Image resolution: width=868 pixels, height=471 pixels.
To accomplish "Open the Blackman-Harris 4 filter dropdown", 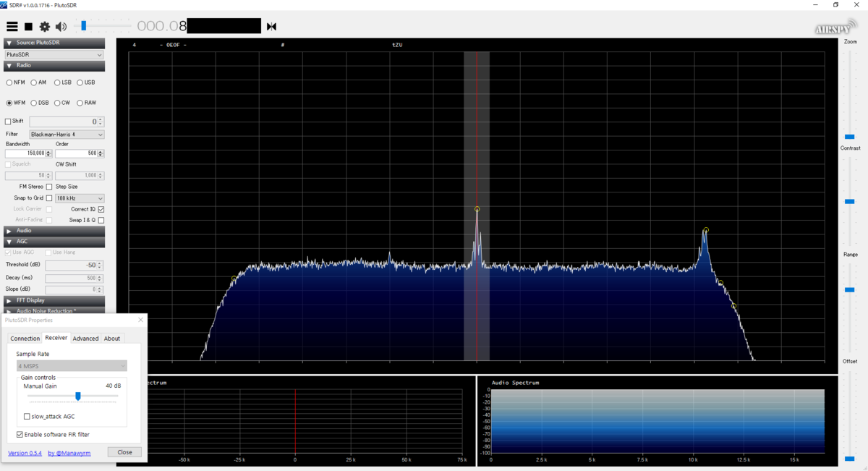I will click(67, 135).
